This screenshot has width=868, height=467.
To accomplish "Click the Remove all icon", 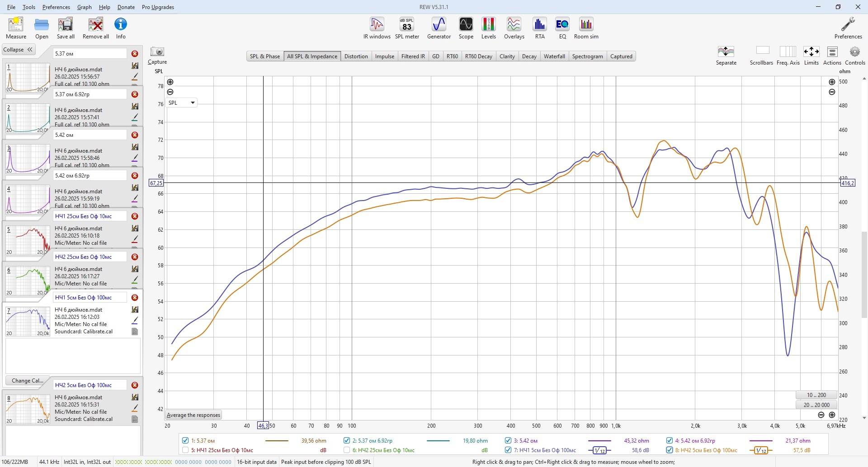I will pyautogui.click(x=96, y=28).
